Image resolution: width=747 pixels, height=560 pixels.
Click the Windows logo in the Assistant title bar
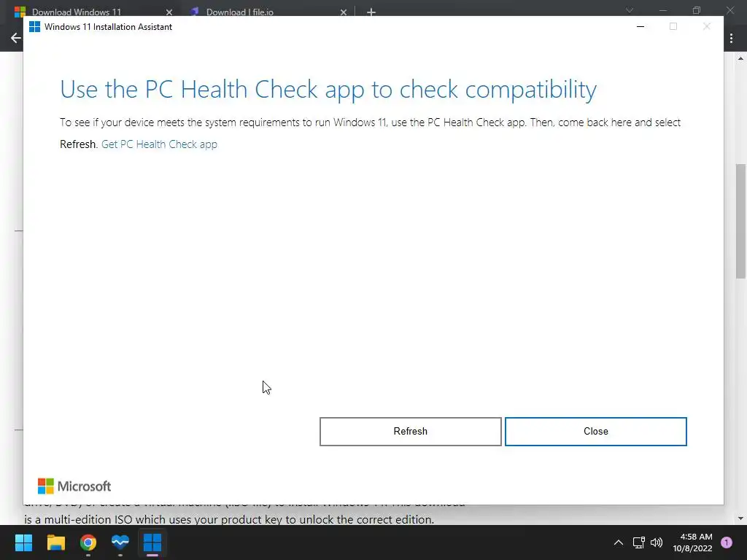pos(35,27)
